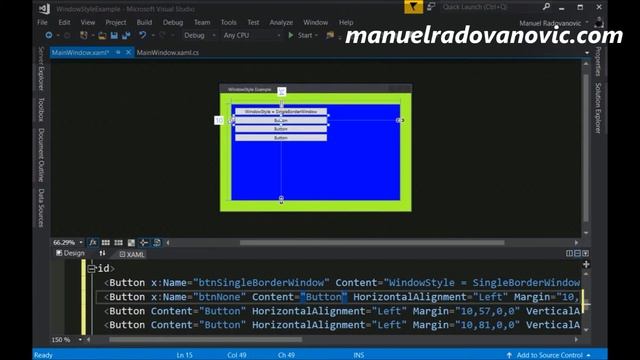Screen dimensions: 640x360
Task: Open the Project menu
Action: 116,22
